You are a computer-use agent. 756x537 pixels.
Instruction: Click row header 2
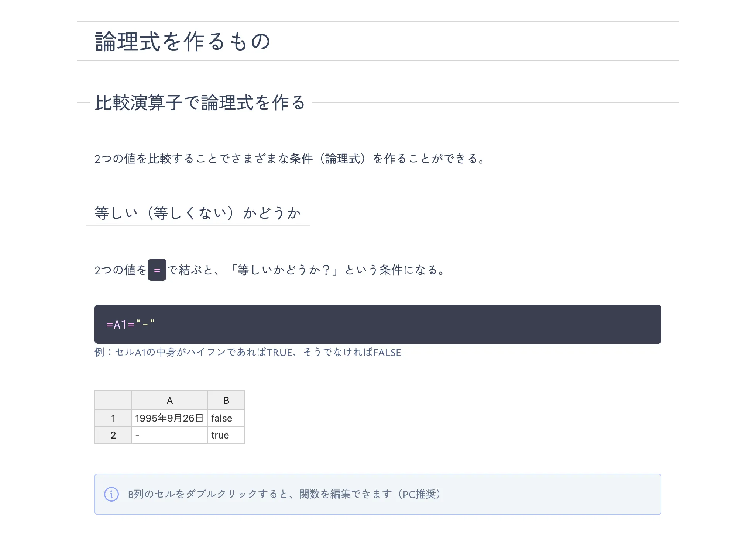point(113,435)
